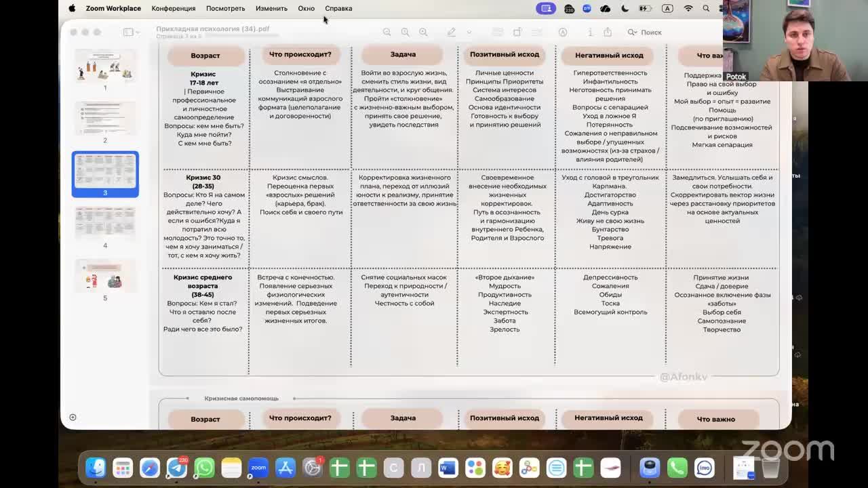Open the Справка menu
868x488 pixels.
pyautogui.click(x=338, y=8)
